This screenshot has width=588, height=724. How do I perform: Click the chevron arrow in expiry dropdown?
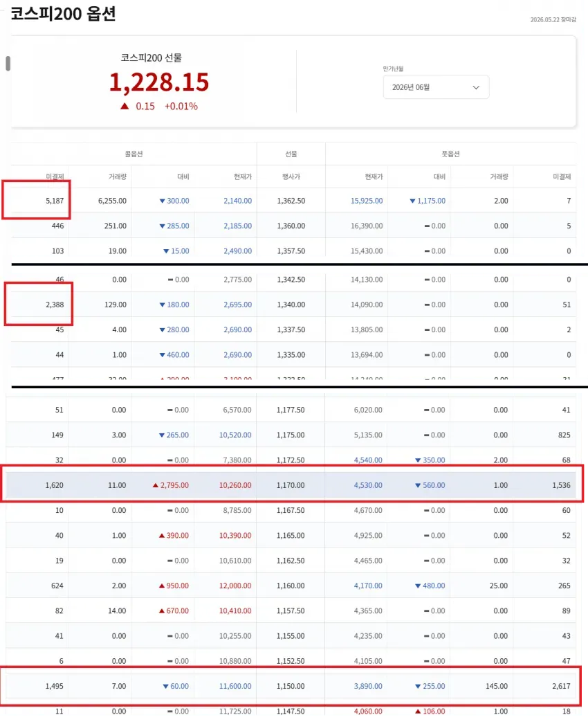tap(476, 87)
